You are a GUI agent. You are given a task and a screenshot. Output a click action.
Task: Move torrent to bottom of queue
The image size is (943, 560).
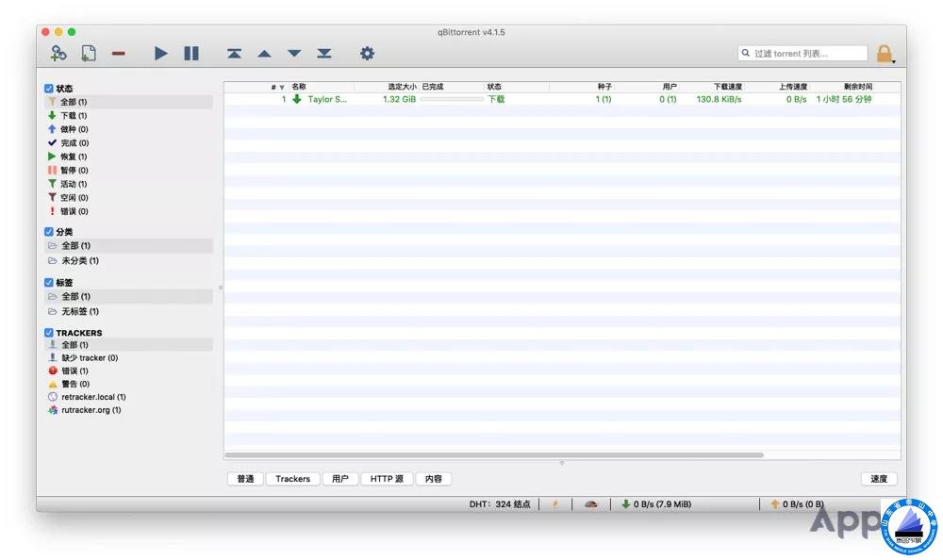click(324, 54)
